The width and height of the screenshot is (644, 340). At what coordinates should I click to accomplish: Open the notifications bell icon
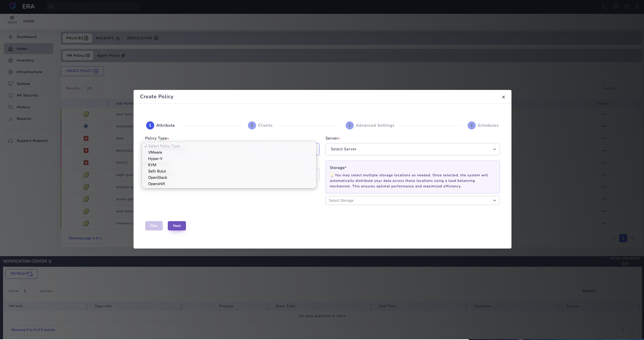616,7
